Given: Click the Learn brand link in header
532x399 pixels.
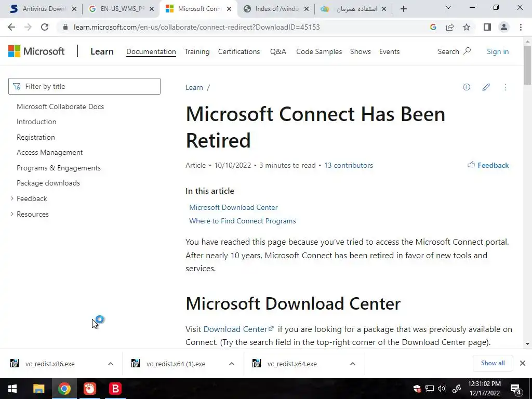Looking at the screenshot, I should (x=102, y=51).
